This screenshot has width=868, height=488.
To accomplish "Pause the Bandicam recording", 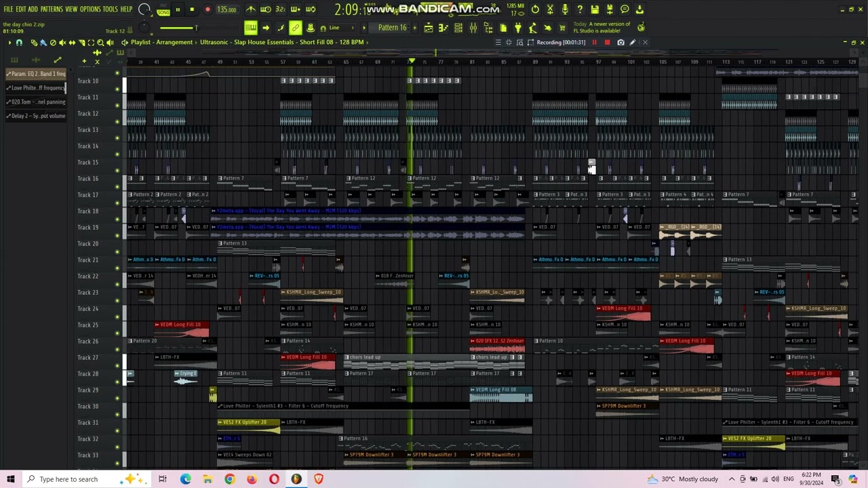I will [x=595, y=42].
